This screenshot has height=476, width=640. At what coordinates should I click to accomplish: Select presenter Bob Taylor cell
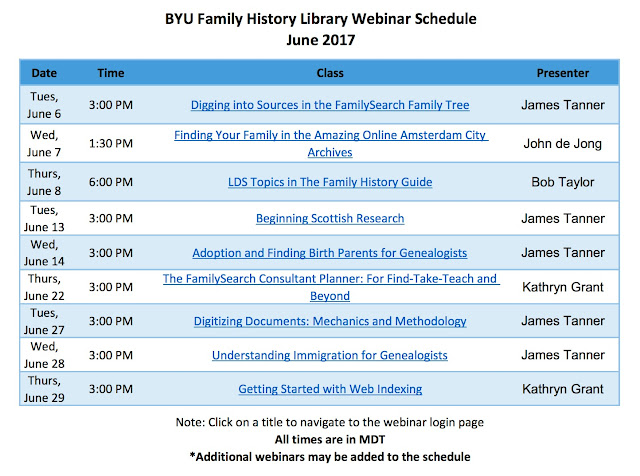(562, 182)
